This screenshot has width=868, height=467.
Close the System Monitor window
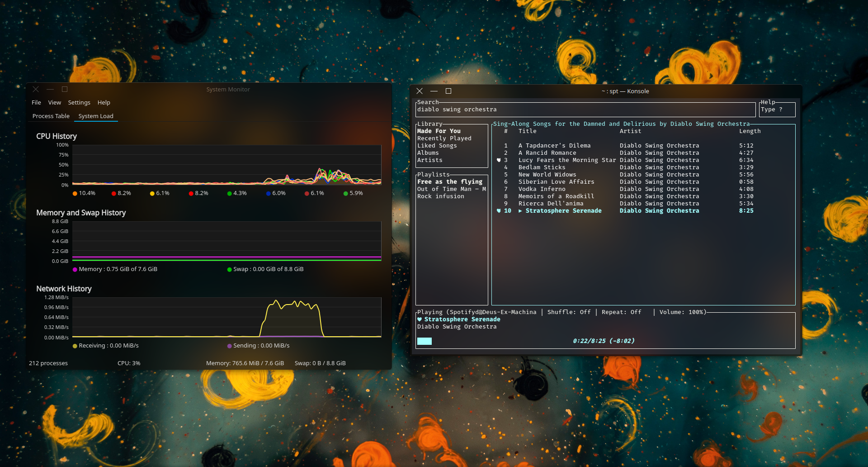pyautogui.click(x=36, y=90)
